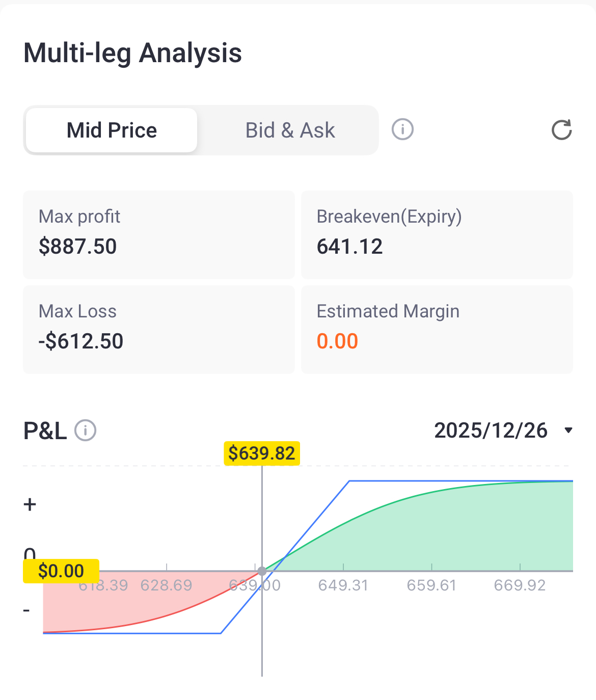This screenshot has width=596, height=700.
Task: Tap the Max profit $887.50 card
Action: coord(159,234)
